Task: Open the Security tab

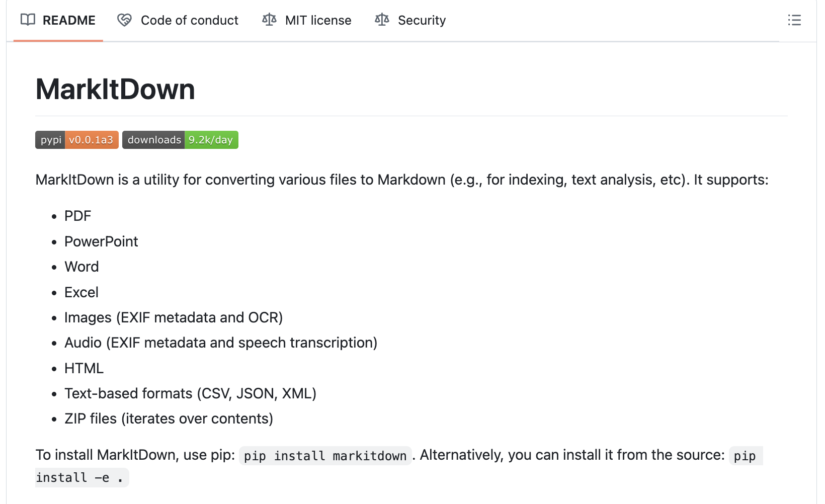Action: 410,20
